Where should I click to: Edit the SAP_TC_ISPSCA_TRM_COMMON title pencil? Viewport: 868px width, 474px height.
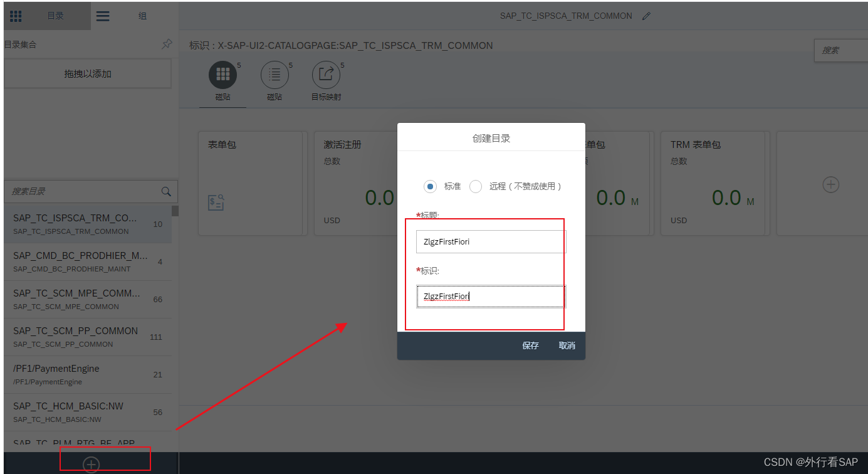tap(647, 16)
